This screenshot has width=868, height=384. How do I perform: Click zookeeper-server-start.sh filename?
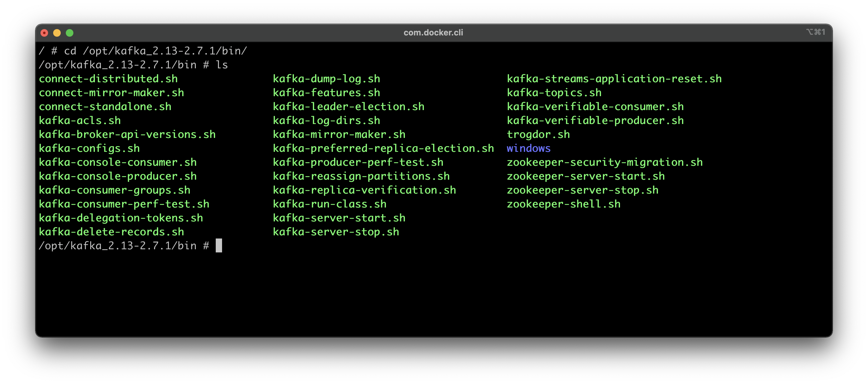pos(586,176)
